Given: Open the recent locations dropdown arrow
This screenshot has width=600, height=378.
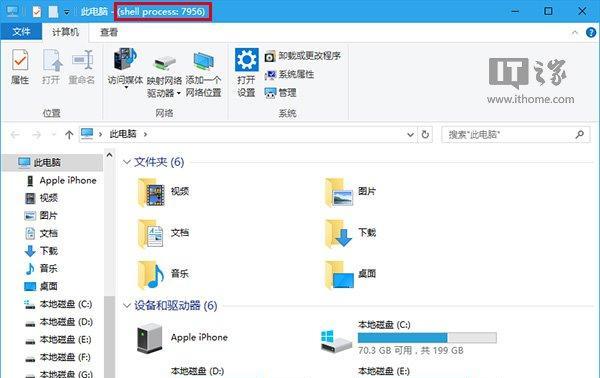Looking at the screenshot, I should coord(54,135).
